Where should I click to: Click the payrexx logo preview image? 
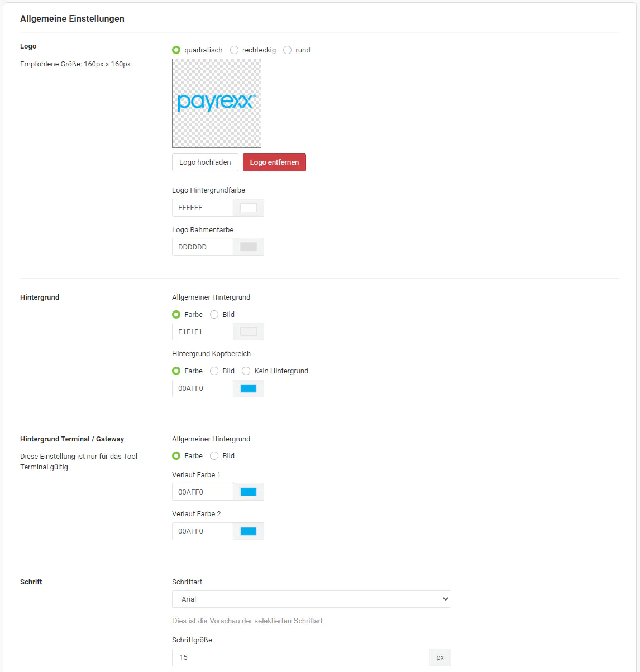[217, 103]
